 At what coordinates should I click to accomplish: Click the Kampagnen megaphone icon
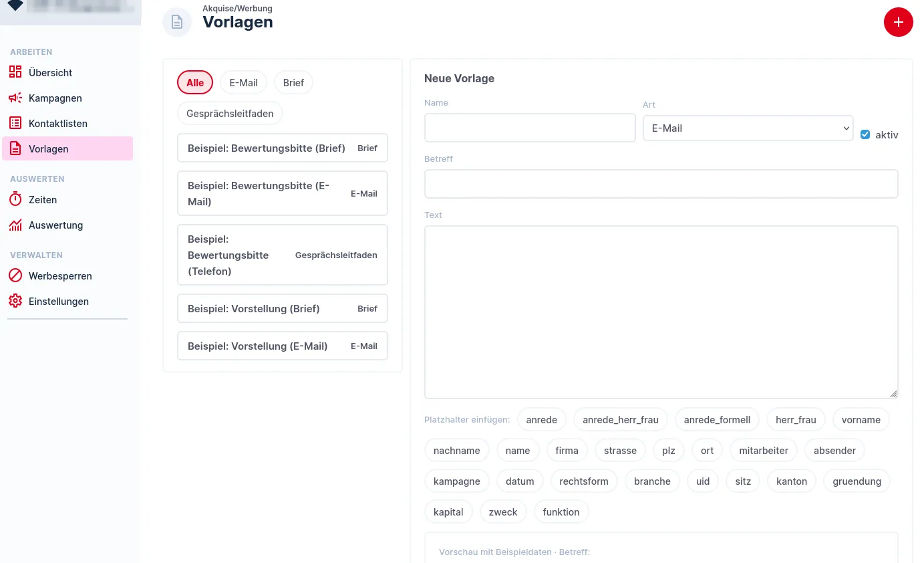click(15, 98)
